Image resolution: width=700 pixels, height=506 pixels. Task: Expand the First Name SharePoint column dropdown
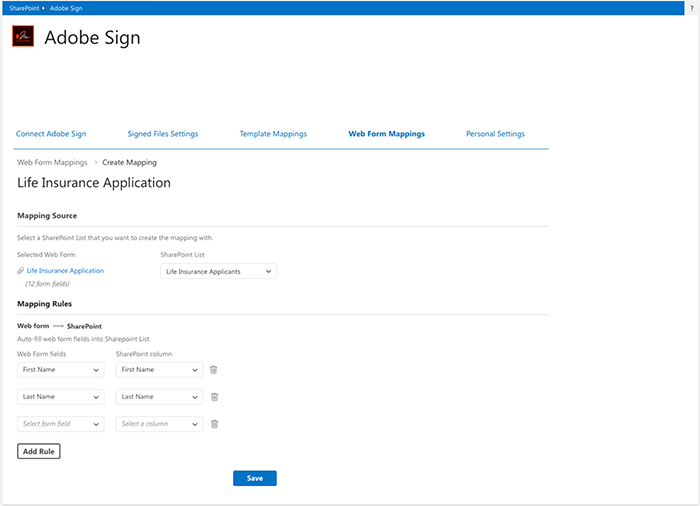pos(159,370)
